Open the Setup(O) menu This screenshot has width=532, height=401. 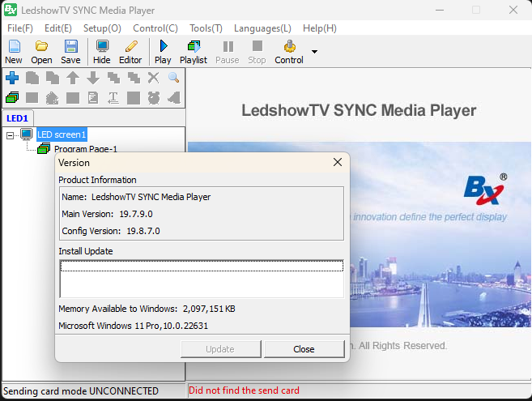click(x=102, y=28)
